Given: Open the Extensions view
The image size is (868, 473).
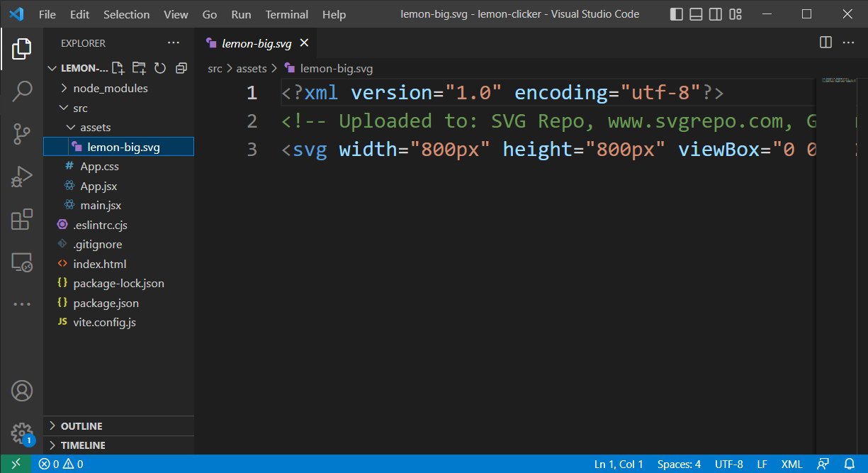Looking at the screenshot, I should (x=22, y=220).
